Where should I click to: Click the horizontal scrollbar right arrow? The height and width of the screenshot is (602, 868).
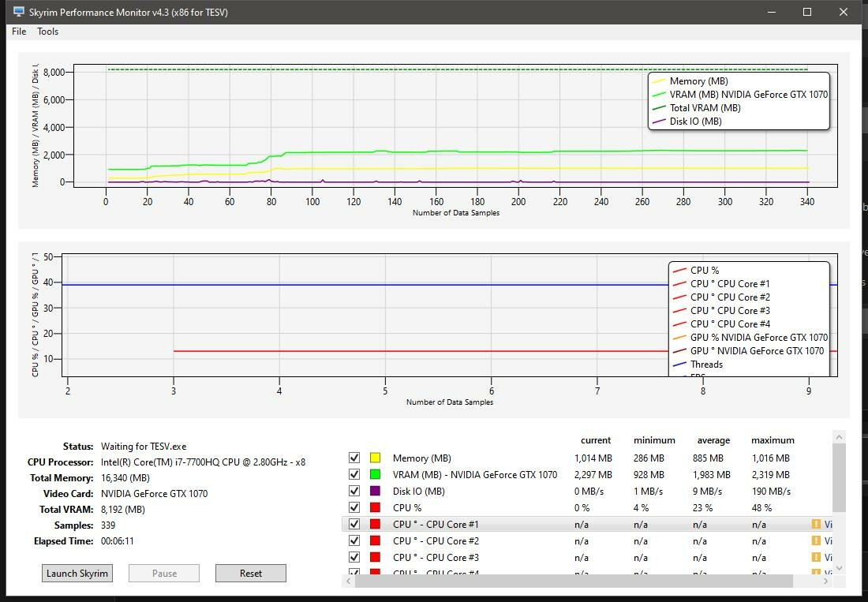click(x=826, y=581)
